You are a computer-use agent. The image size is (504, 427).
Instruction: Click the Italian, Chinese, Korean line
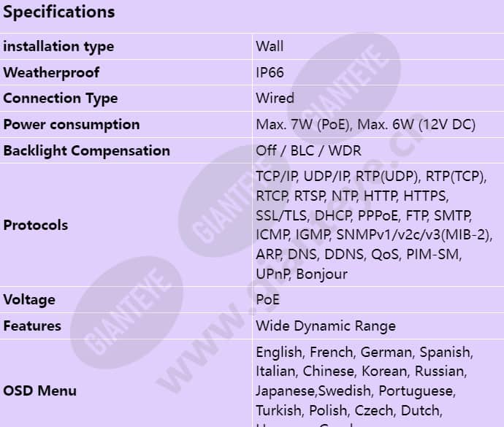coord(362,372)
